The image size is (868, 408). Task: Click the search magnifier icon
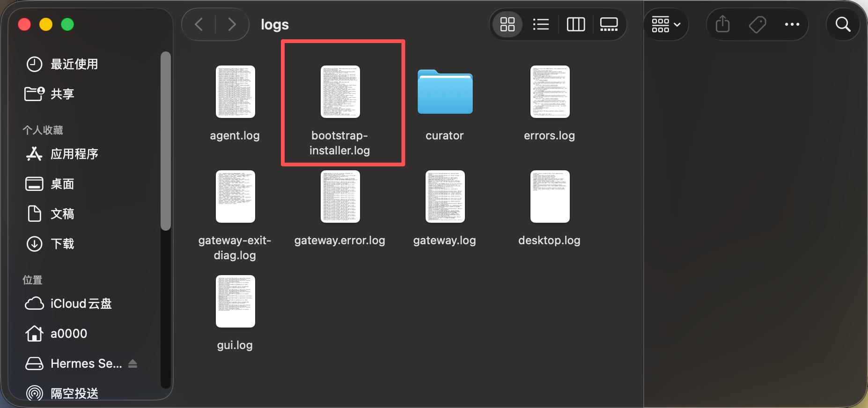[x=843, y=24]
